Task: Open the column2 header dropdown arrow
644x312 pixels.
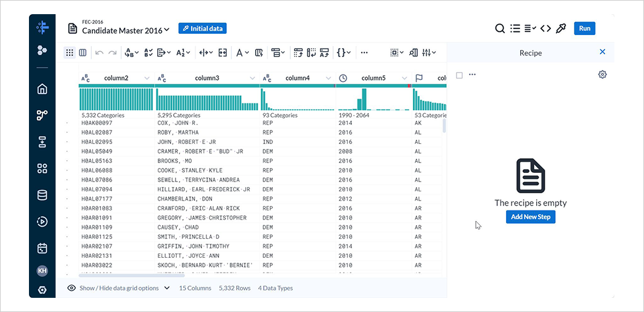Action: click(x=147, y=78)
